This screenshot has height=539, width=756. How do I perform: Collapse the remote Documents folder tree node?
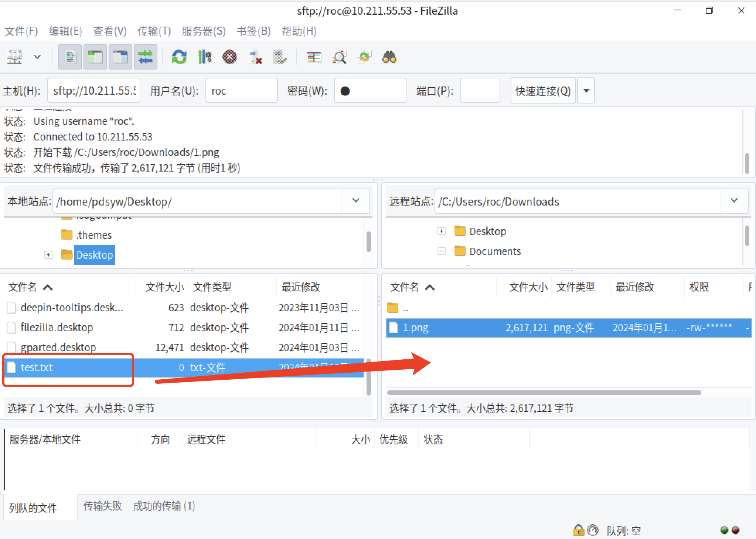[x=441, y=251]
